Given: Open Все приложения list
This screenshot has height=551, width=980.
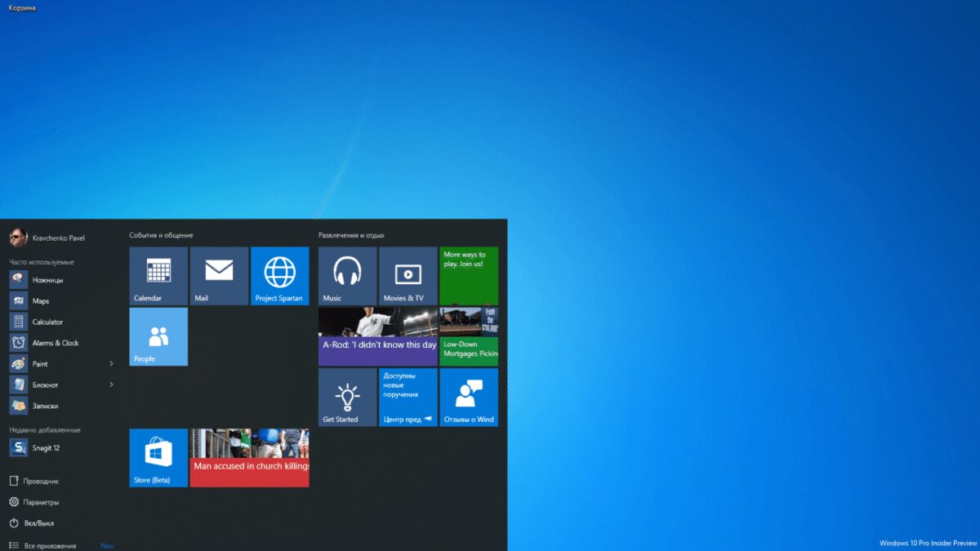Looking at the screenshot, I should [x=49, y=545].
